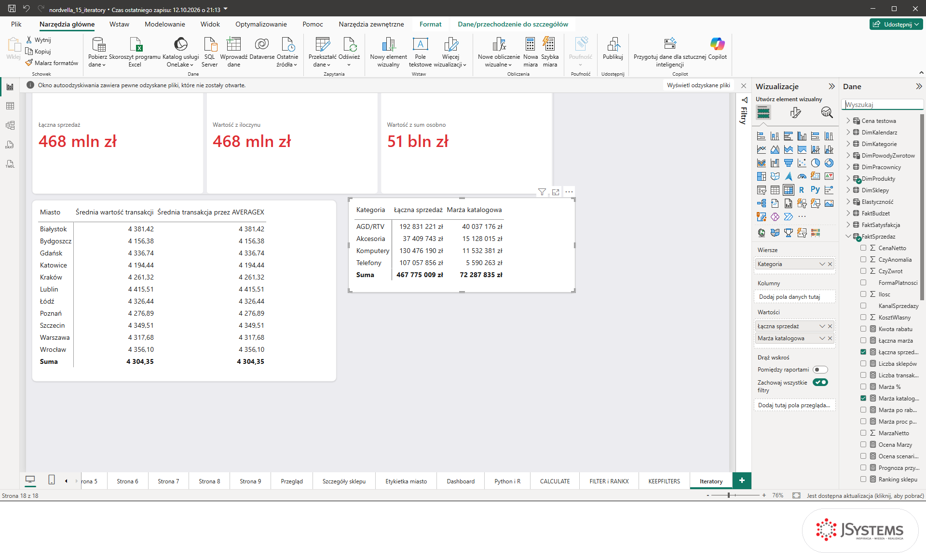Image resolution: width=926 pixels, height=560 pixels.
Task: Open the Table view icon in left sidebar
Action: click(10, 106)
